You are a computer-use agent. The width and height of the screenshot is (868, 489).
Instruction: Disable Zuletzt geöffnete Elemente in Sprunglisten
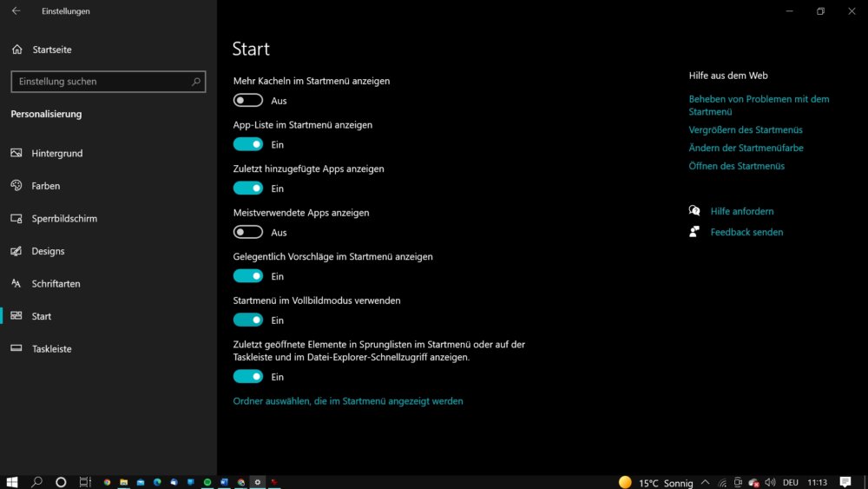coord(248,377)
